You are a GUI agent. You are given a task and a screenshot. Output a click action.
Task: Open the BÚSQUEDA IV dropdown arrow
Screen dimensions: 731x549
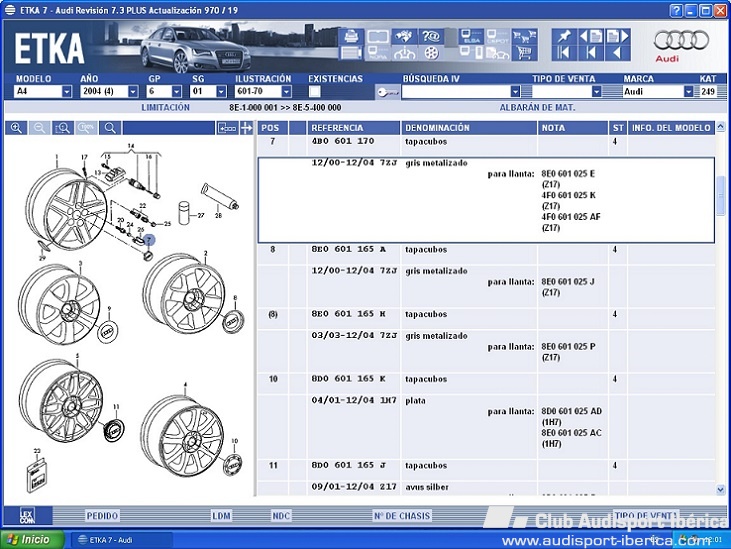tap(515, 91)
